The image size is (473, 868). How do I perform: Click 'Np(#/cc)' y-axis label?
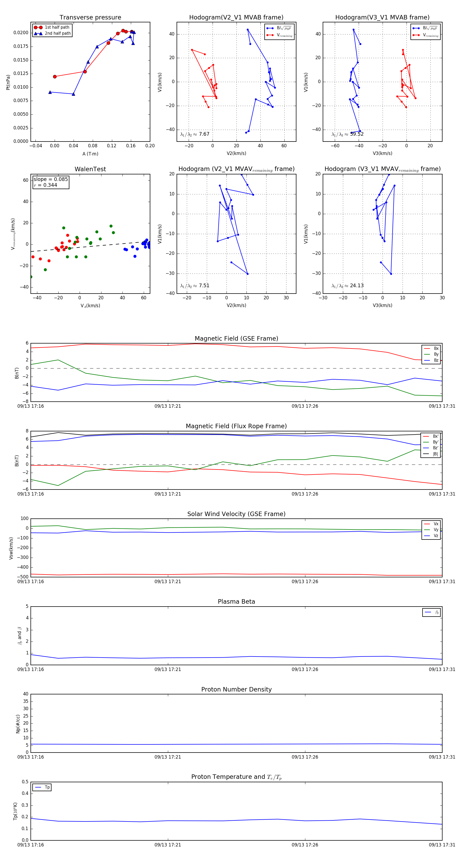click(18, 724)
